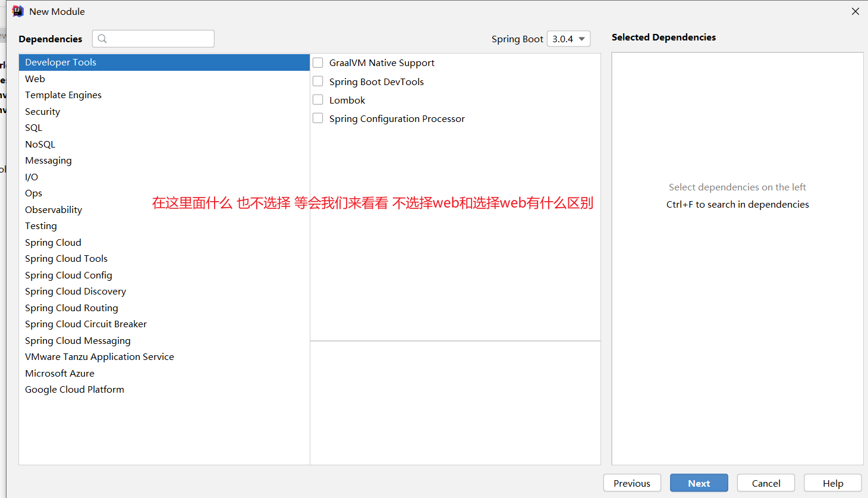Image resolution: width=868 pixels, height=498 pixels.
Task: Open the Spring Boot version dropdown
Action: (x=568, y=39)
